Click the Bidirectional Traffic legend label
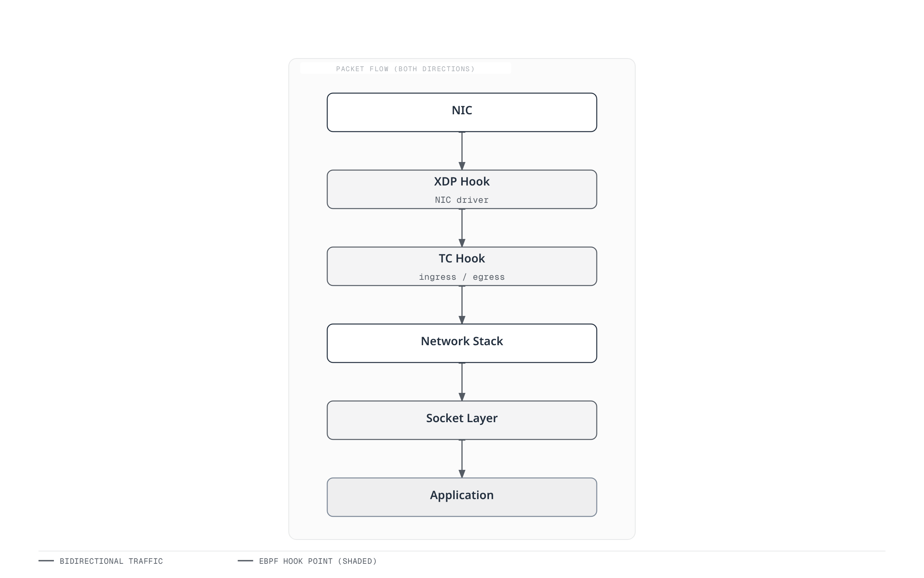Screen dimensions: 924x578 [111, 561]
